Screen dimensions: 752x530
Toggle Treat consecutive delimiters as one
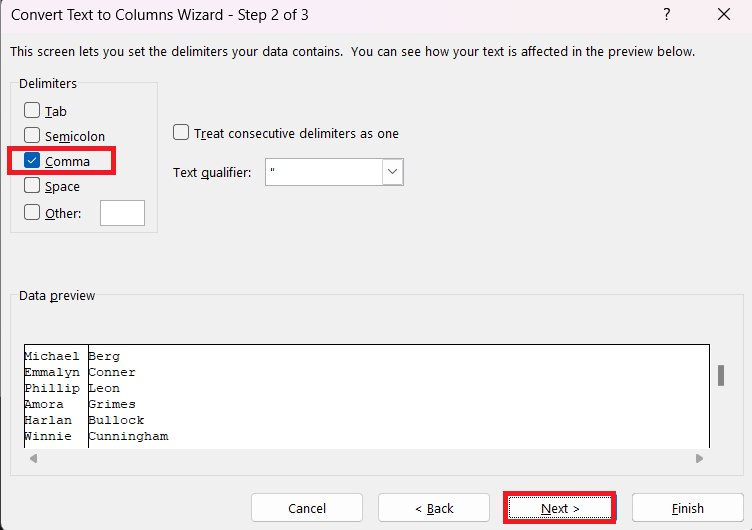coord(181,132)
